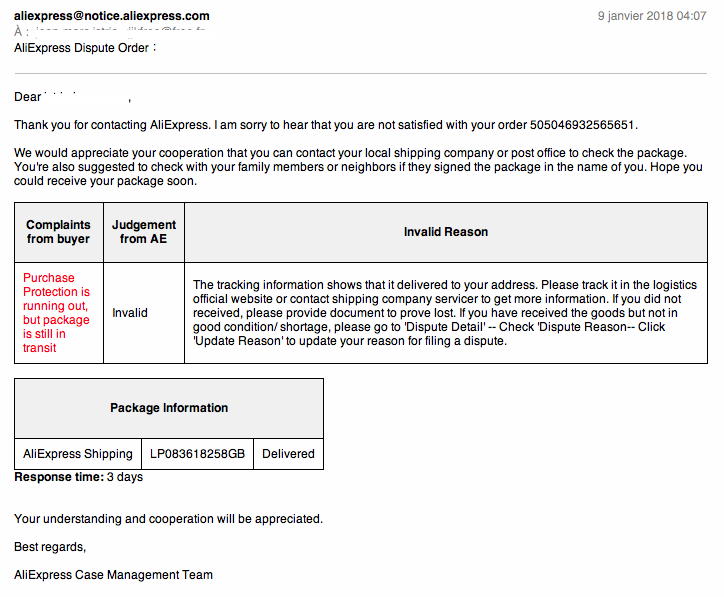The image size is (724, 597).
Task: Click the Dear greeting line
Action: coord(72,97)
